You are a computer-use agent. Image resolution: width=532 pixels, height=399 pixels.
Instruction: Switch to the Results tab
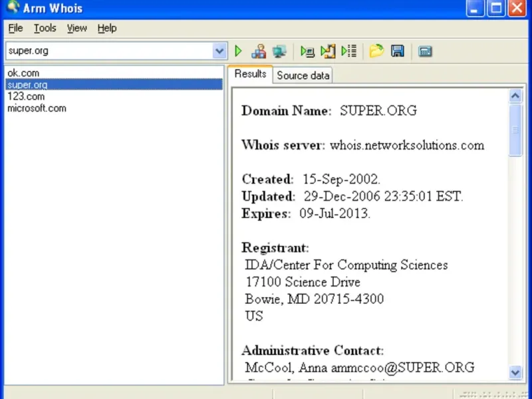[251, 74]
